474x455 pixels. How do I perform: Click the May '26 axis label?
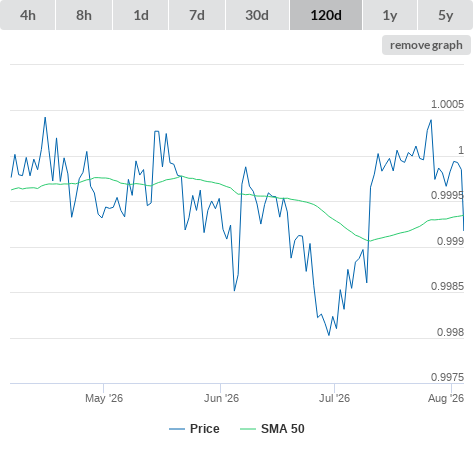pyautogui.click(x=104, y=398)
